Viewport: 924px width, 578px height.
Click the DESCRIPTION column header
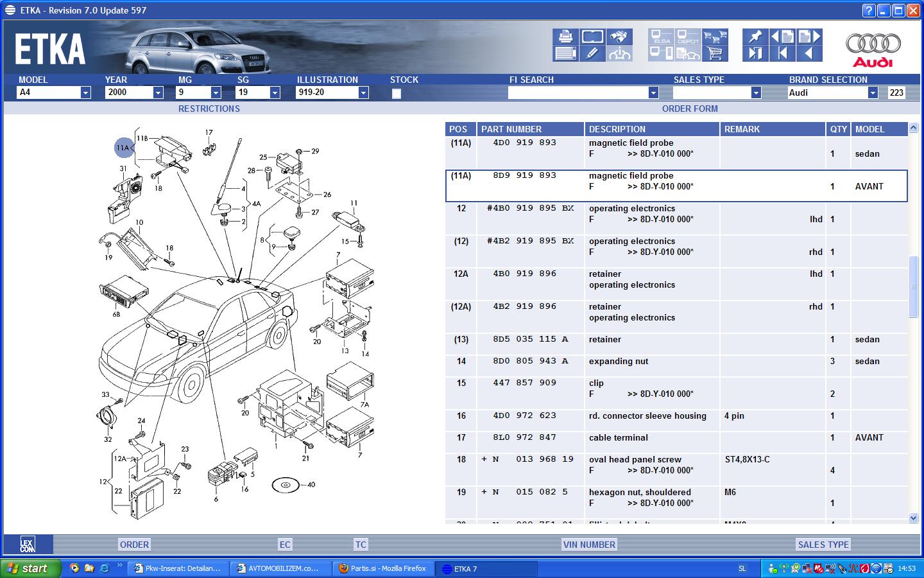(652, 129)
